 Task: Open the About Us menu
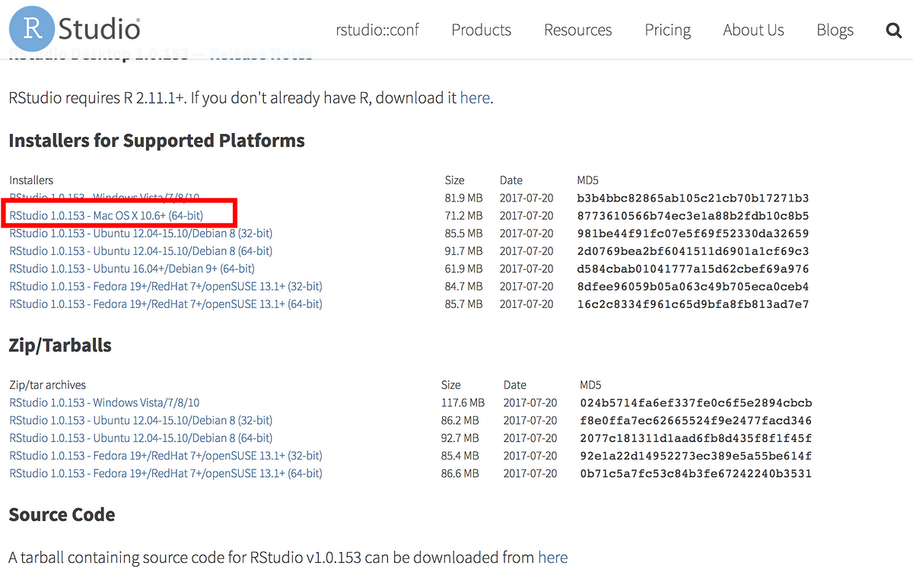pos(753,30)
